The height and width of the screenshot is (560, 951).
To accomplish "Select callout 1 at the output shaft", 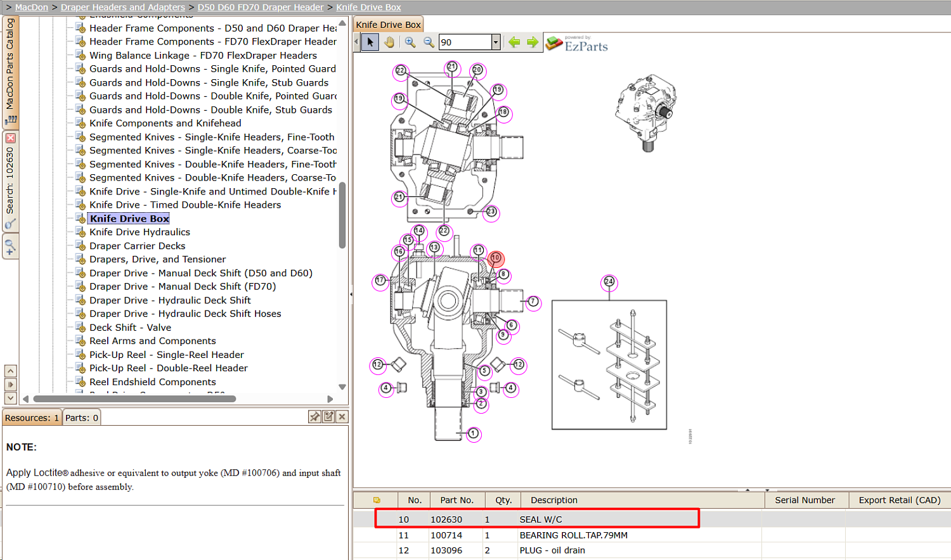I will (x=473, y=434).
